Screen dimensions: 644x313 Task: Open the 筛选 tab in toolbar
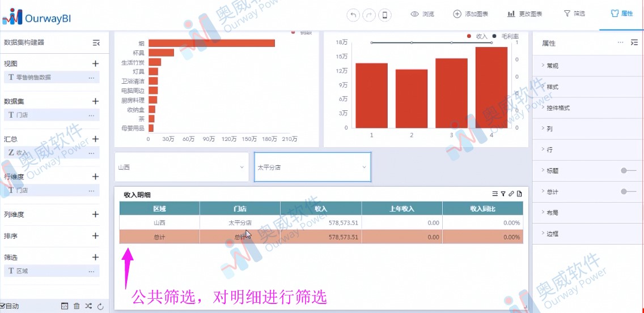click(x=574, y=14)
